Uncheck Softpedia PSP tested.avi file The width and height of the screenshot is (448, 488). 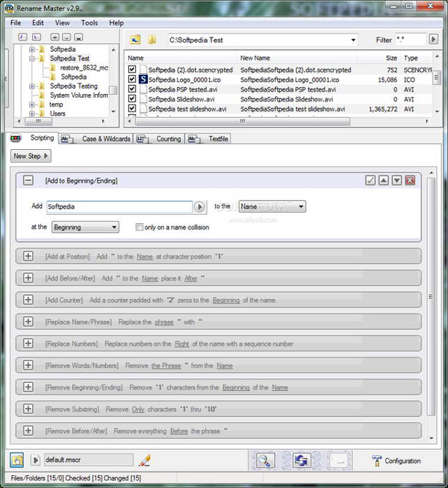coord(132,89)
